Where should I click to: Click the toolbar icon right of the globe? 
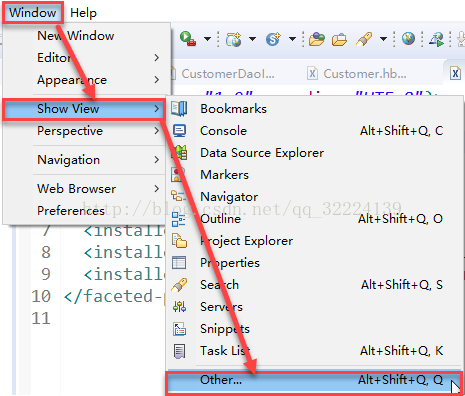click(437, 39)
